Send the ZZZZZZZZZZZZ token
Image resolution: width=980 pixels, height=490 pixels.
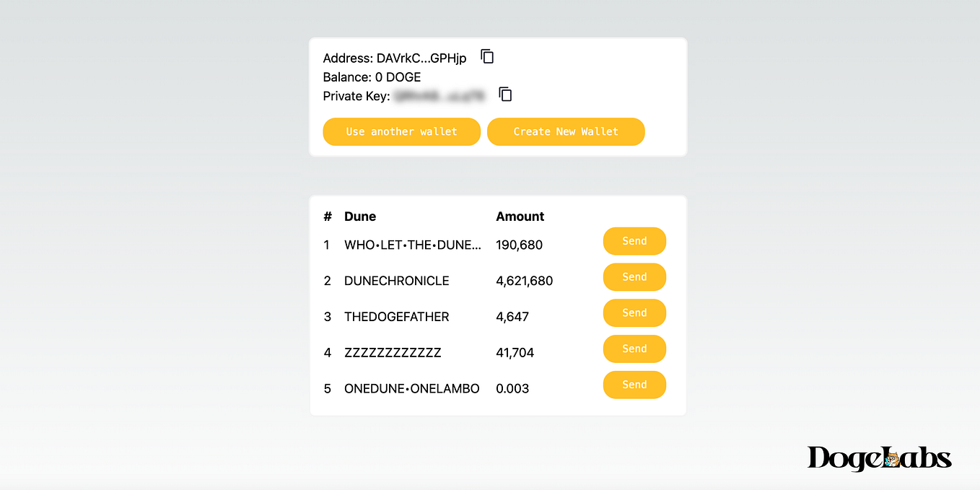(x=634, y=349)
